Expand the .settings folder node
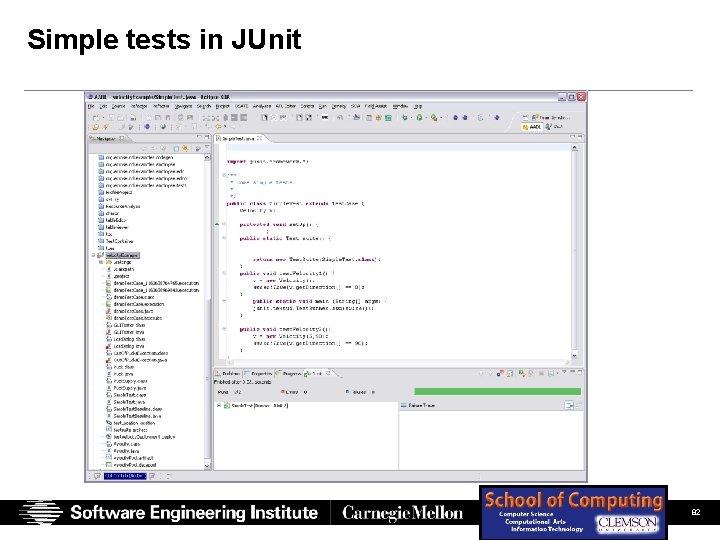Image resolution: width=720 pixels, height=540 pixels. (101, 262)
